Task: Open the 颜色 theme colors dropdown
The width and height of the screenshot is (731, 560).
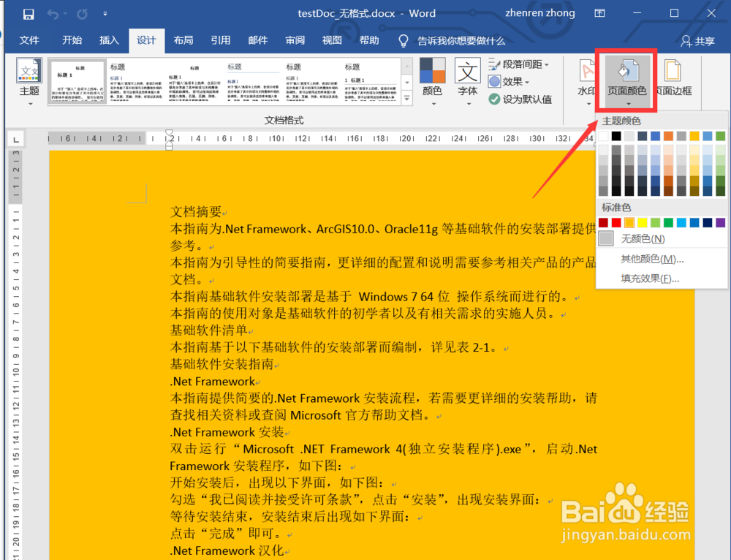Action: pos(433,82)
